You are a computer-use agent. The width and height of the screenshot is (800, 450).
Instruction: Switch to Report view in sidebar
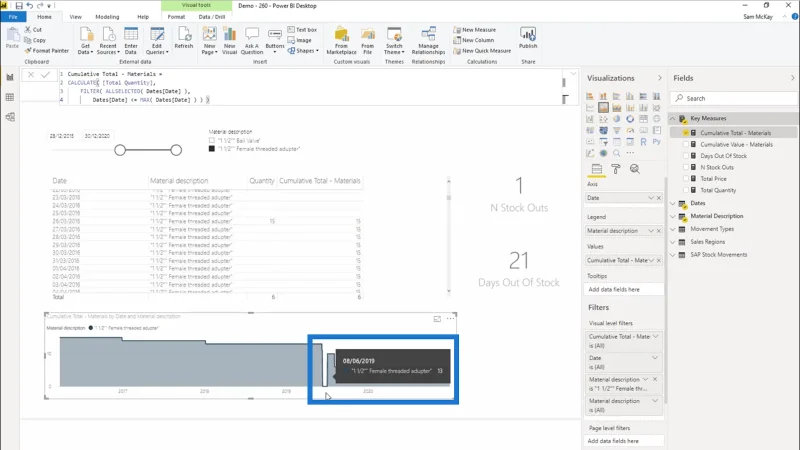(x=10, y=78)
